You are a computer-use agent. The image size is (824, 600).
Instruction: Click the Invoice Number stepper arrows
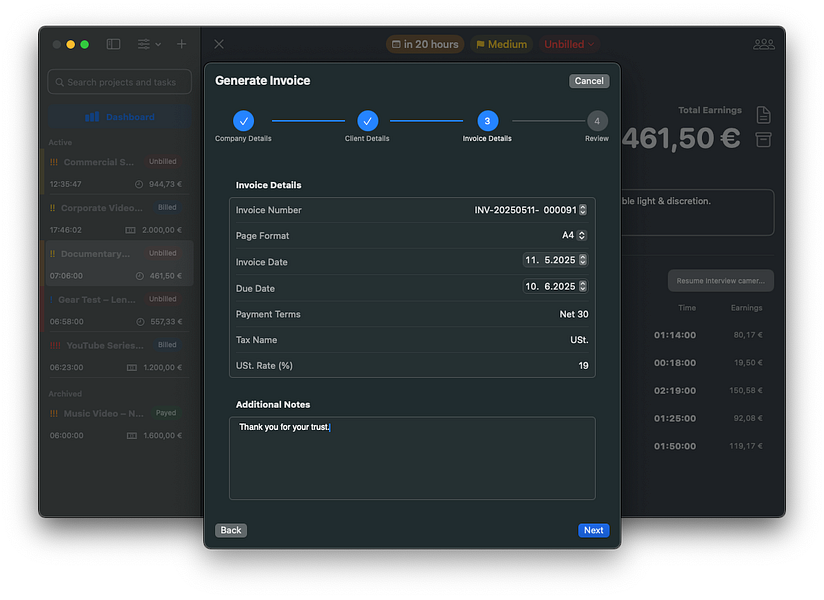coord(583,210)
